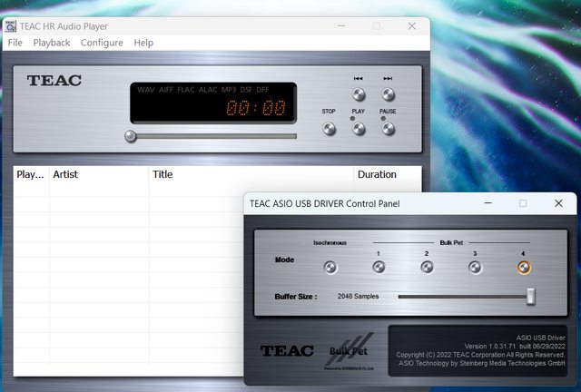Viewport: 581px width, 392px height.
Task: Open the Playback menu
Action: [x=52, y=43]
